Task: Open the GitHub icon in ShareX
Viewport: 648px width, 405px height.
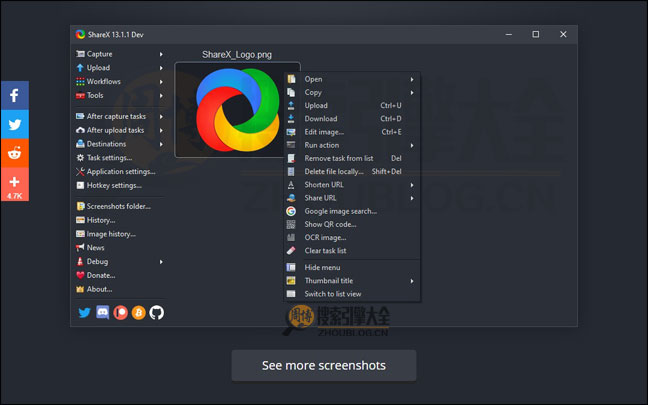Action: click(157, 312)
